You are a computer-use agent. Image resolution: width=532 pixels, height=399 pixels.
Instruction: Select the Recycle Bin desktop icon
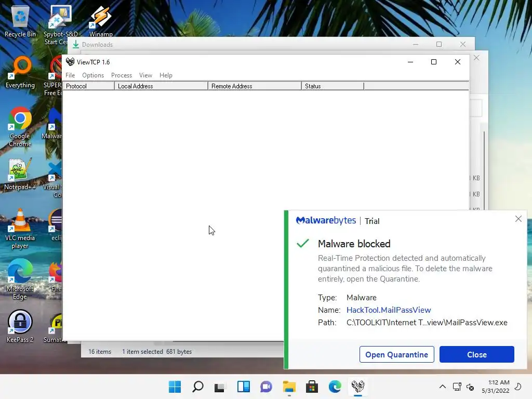pos(20,21)
